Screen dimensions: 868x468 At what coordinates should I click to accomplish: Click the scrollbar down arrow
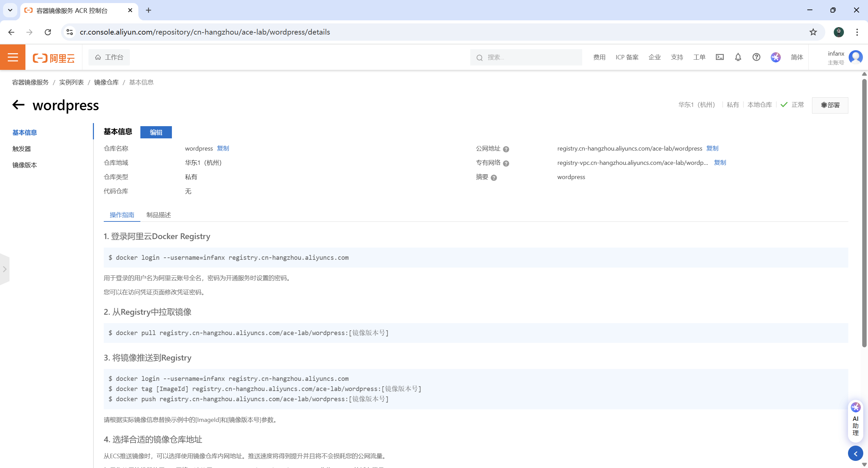[864, 465]
